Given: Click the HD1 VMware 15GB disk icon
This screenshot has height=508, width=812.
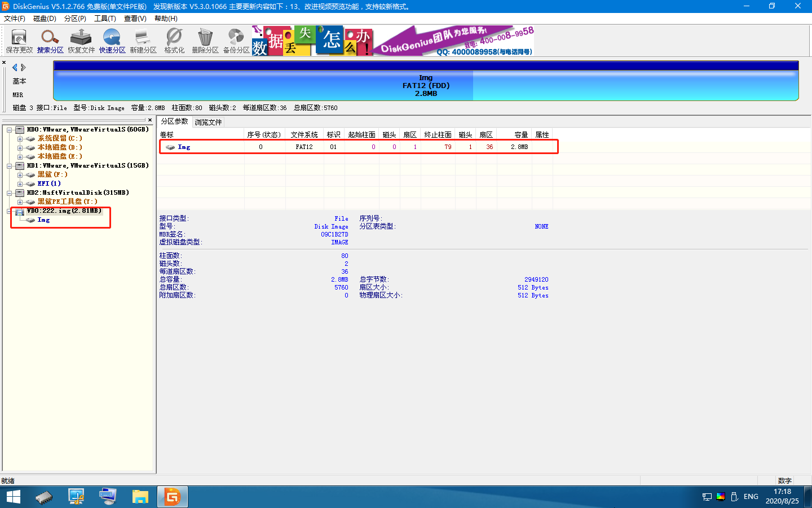Looking at the screenshot, I should tap(20, 165).
